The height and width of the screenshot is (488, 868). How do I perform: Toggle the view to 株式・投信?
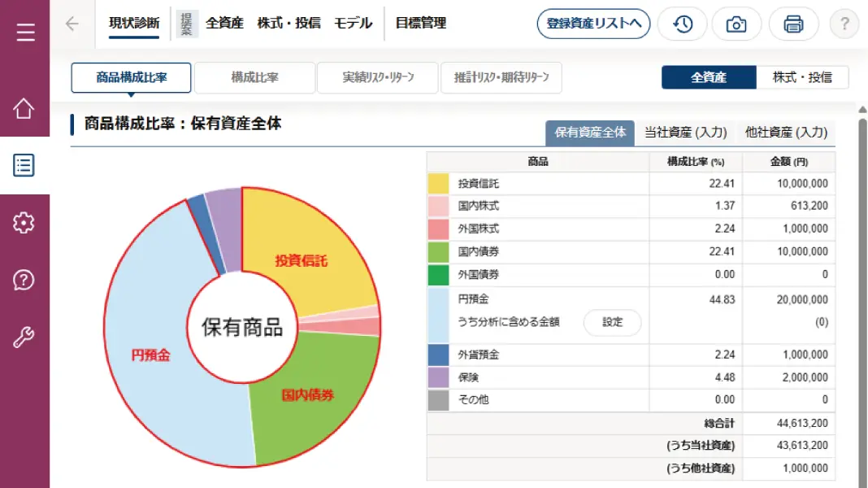click(802, 77)
